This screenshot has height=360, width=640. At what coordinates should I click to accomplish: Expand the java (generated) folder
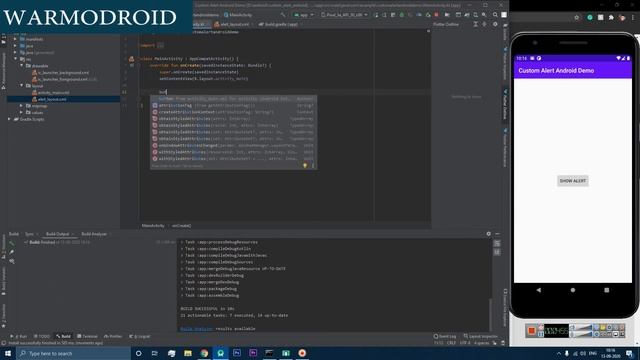tap(16, 53)
